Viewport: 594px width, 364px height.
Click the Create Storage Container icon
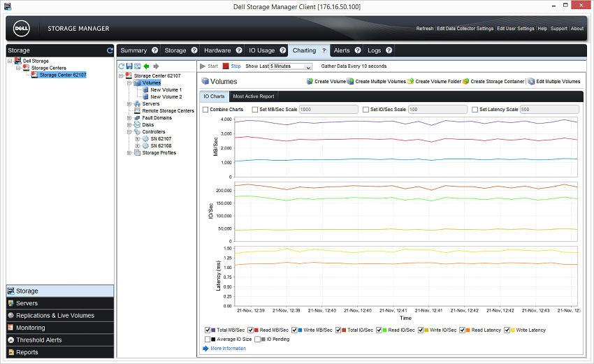pyautogui.click(x=466, y=82)
